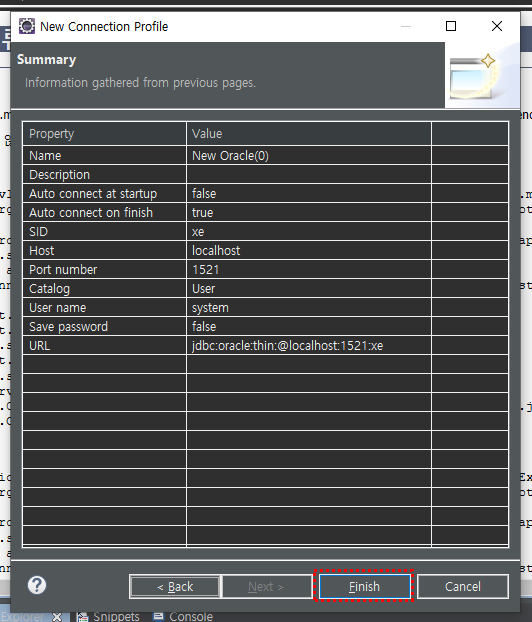Click the SID value xe
532x622 pixels.
tap(198, 232)
